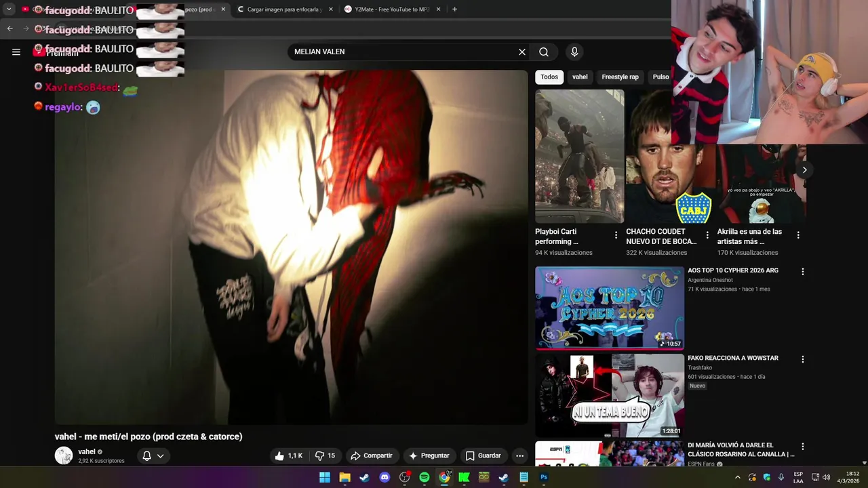Viewport: 868px width, 488px height.
Task: Switch to the Cargar imagen para enfocarla tab
Action: [283, 9]
